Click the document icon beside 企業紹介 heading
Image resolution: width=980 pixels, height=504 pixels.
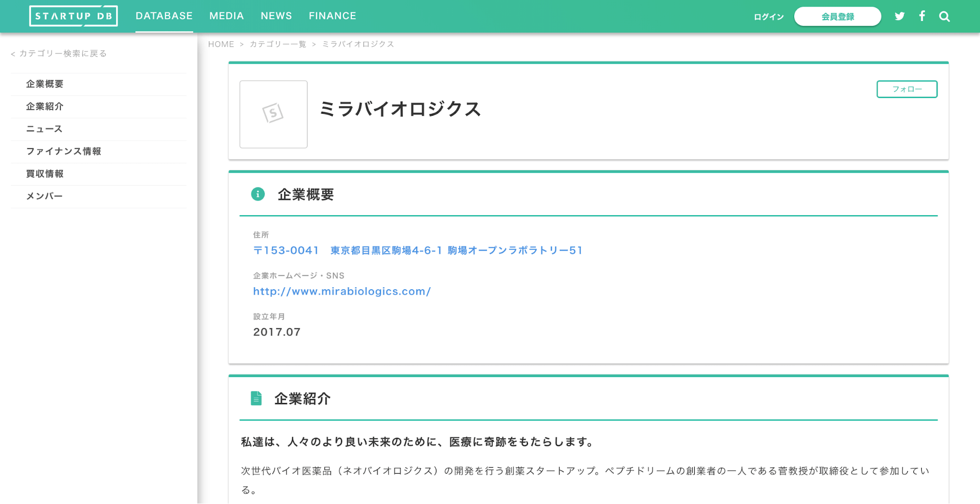pos(256,398)
